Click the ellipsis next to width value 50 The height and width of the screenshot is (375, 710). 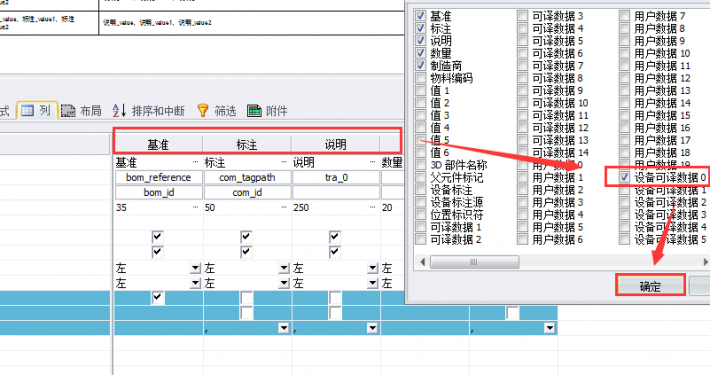tap(284, 207)
